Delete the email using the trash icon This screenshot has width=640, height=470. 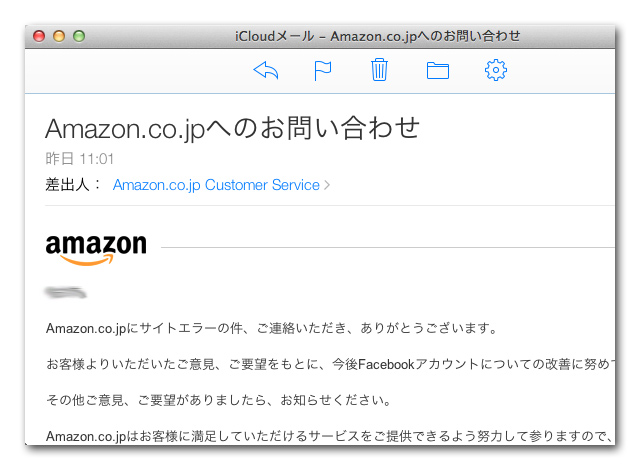click(379, 70)
